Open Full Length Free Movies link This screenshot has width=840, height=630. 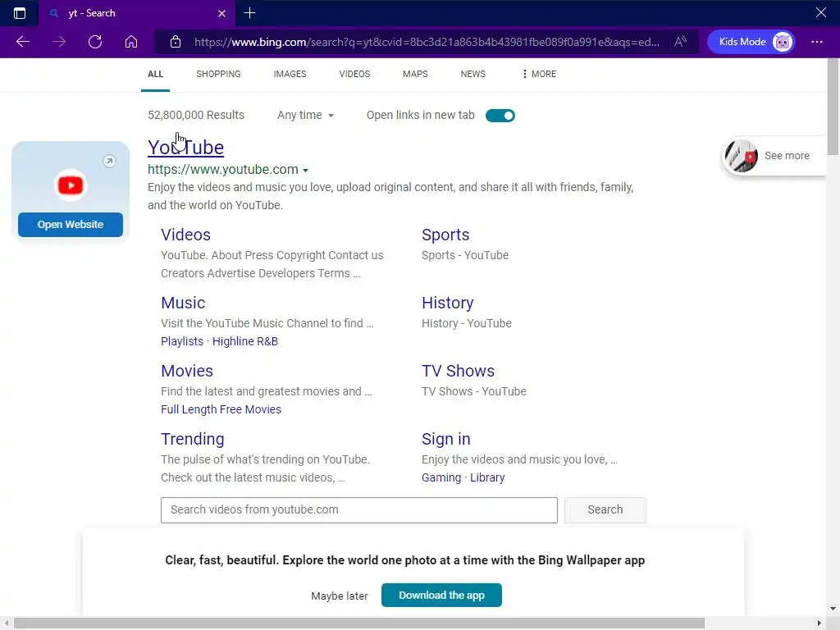[221, 409]
